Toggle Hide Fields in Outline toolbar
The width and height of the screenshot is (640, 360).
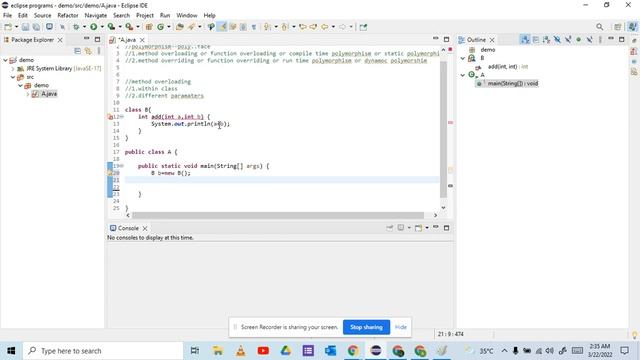coord(557,40)
